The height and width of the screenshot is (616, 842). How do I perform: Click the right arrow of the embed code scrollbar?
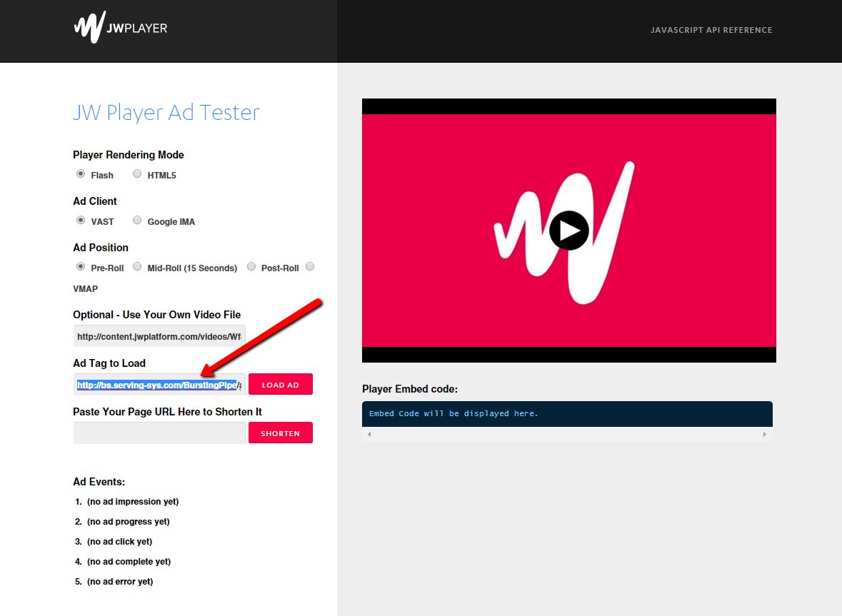click(765, 433)
